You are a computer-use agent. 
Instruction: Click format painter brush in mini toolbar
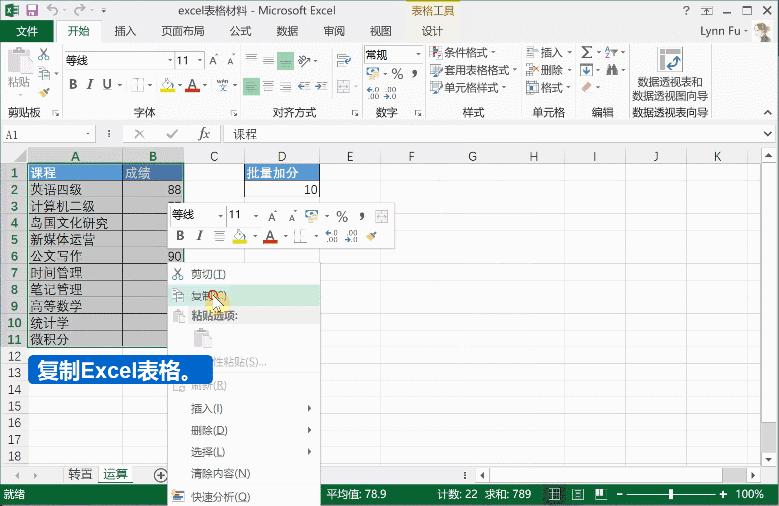(371, 236)
